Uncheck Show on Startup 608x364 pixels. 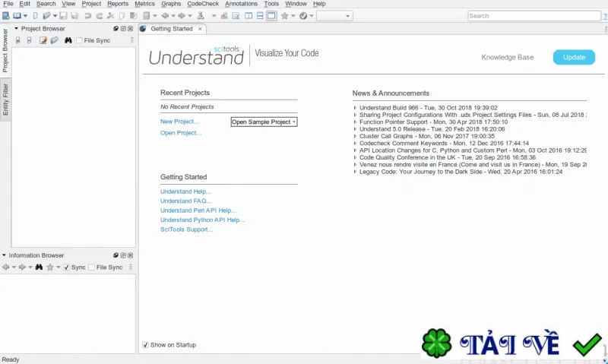pos(145,344)
